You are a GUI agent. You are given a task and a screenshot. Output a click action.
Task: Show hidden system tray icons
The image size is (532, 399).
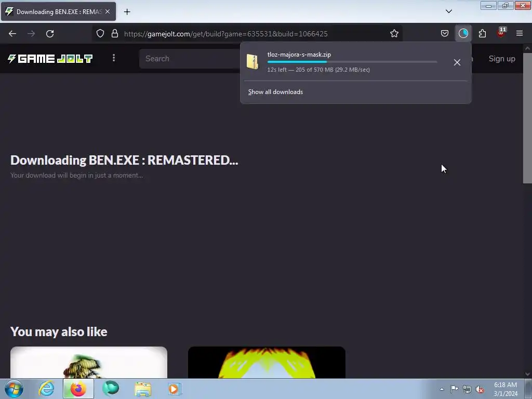[442, 389]
